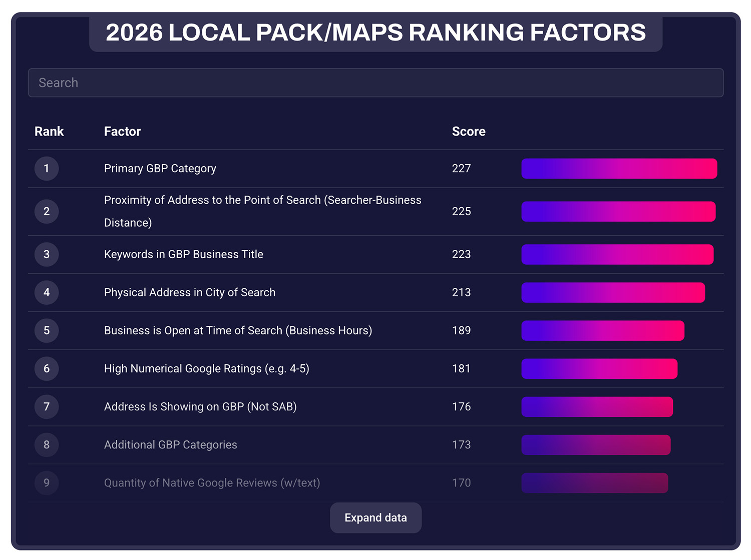
Task: Click the Rank column header
Action: point(49,131)
